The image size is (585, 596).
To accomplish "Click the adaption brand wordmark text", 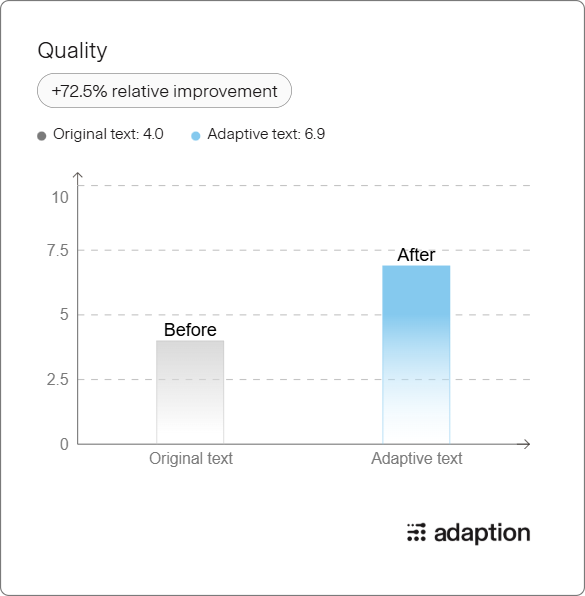I will [x=482, y=533].
